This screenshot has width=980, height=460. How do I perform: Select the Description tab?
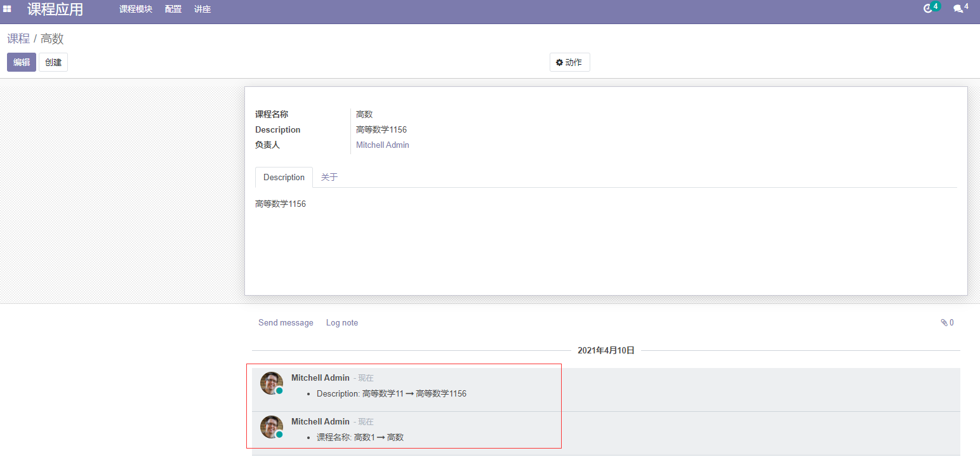tap(283, 177)
